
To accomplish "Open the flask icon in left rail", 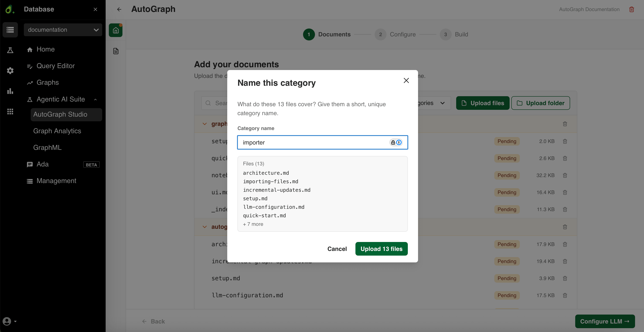I will click(x=10, y=50).
